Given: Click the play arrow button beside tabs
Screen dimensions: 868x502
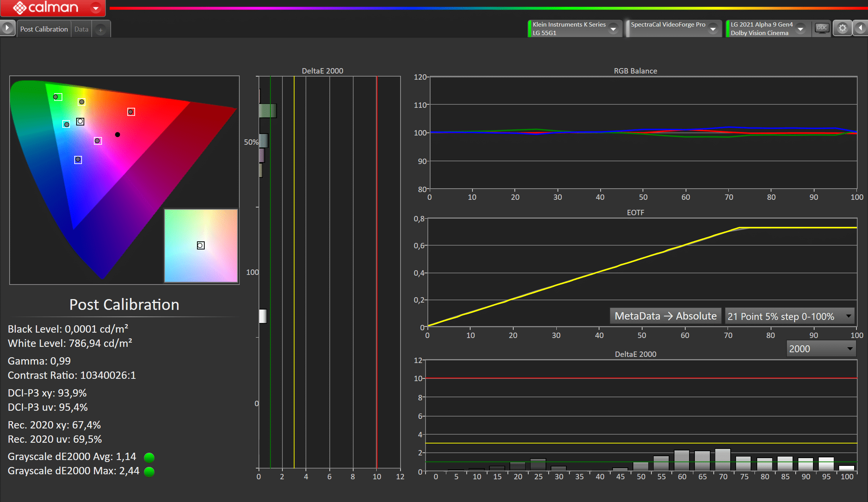Looking at the screenshot, I should 7,28.
